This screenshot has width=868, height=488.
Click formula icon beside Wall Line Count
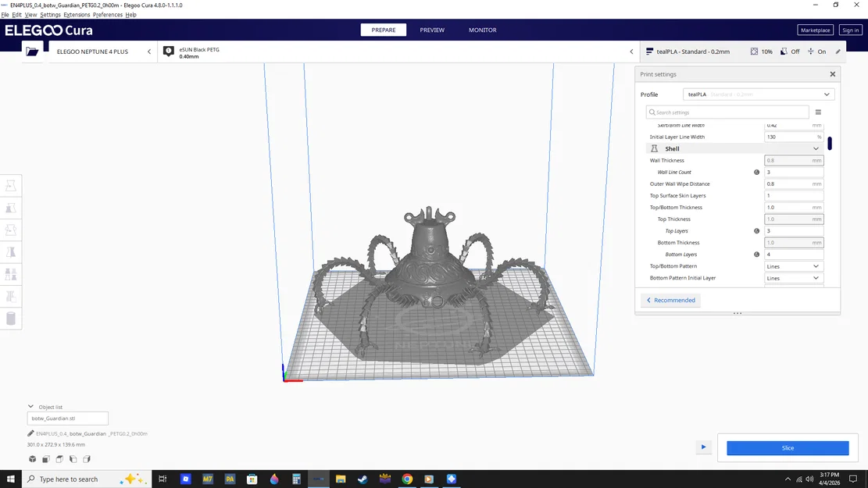757,172
